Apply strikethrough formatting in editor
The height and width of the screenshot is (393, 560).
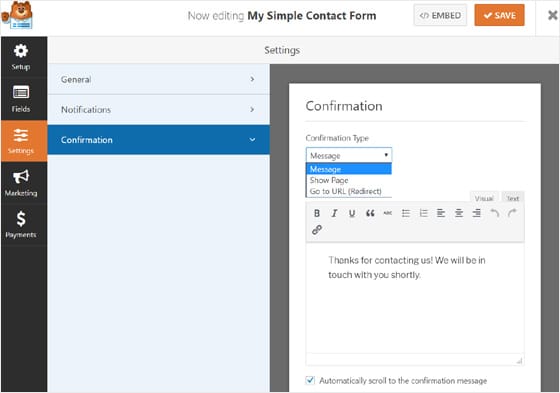(x=388, y=213)
